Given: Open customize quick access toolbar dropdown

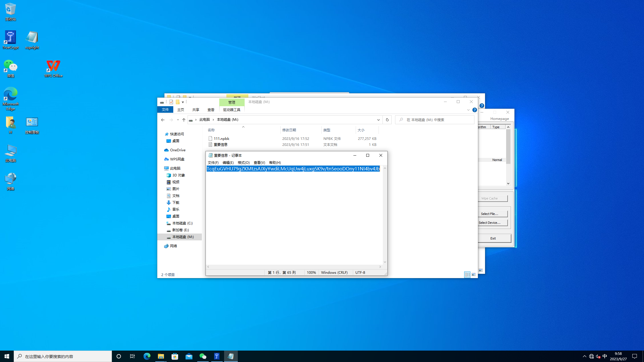Looking at the screenshot, I should click(x=183, y=102).
